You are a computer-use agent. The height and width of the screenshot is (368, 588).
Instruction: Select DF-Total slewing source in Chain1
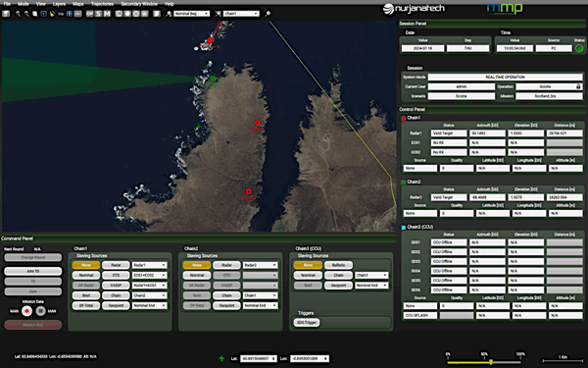(x=86, y=305)
